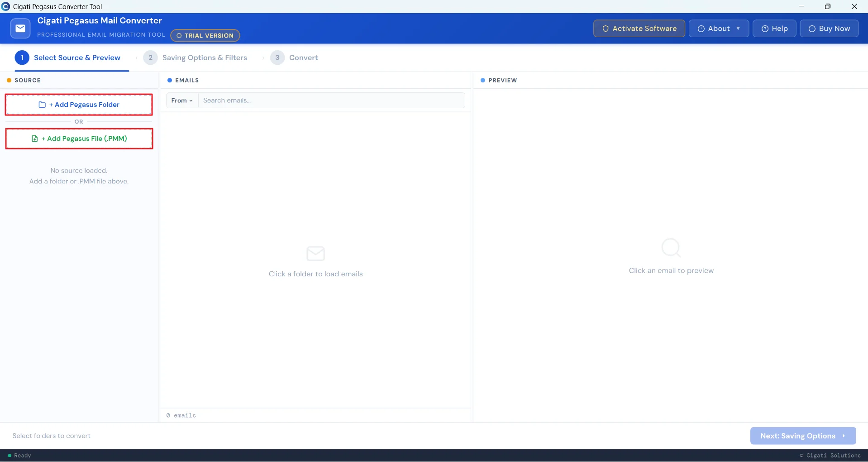The image size is (868, 462).
Task: Click the green Ready status dot
Action: 10,456
